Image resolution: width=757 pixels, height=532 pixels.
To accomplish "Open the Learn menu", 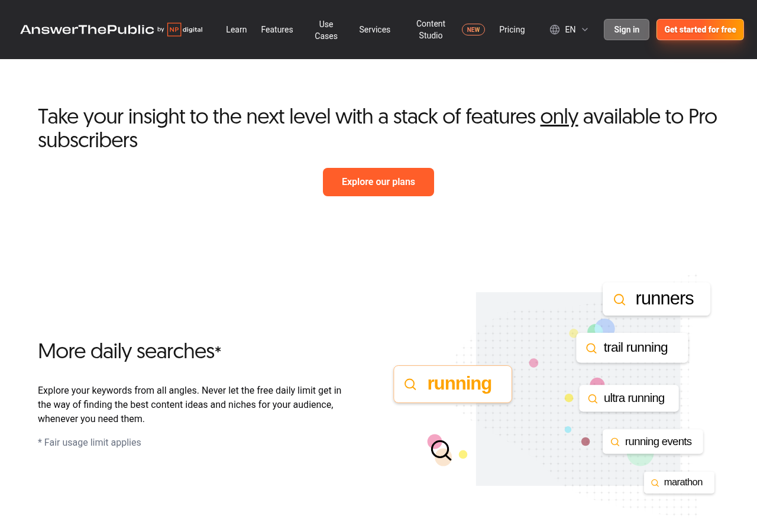I will click(x=237, y=30).
